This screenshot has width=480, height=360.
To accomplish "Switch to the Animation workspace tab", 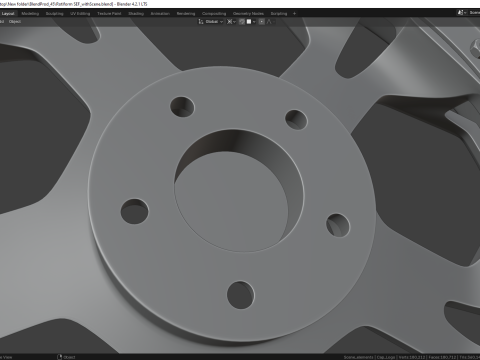I will (x=160, y=14).
